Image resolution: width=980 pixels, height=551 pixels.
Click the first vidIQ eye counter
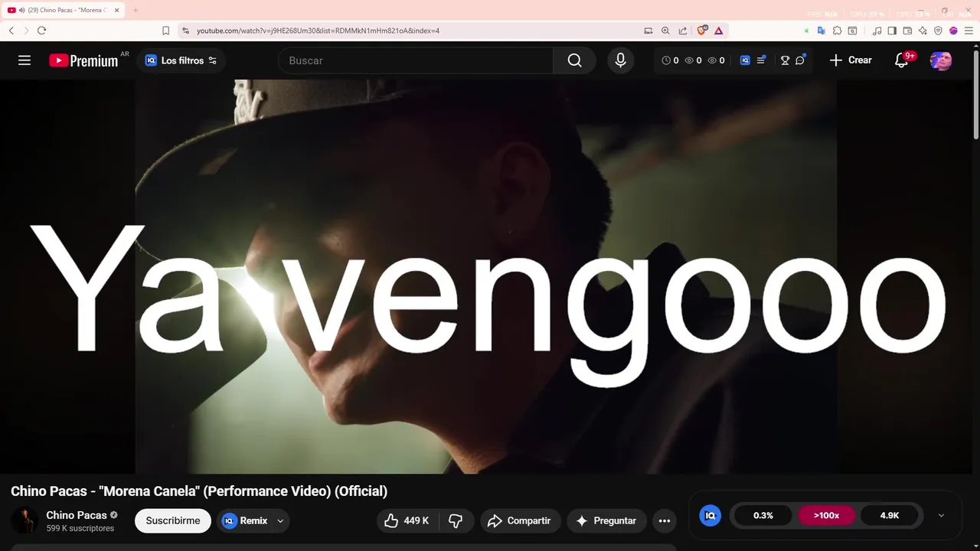click(x=693, y=60)
